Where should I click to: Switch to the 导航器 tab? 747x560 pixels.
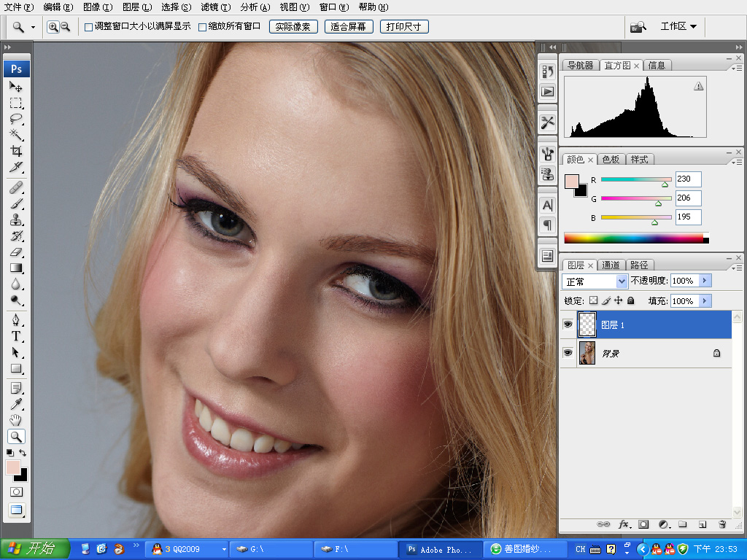(580, 65)
